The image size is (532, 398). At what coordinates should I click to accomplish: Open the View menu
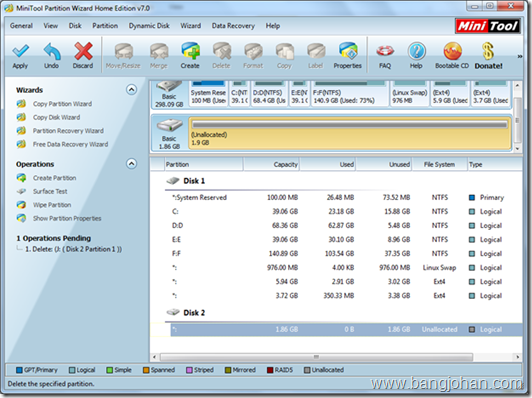tap(51, 26)
